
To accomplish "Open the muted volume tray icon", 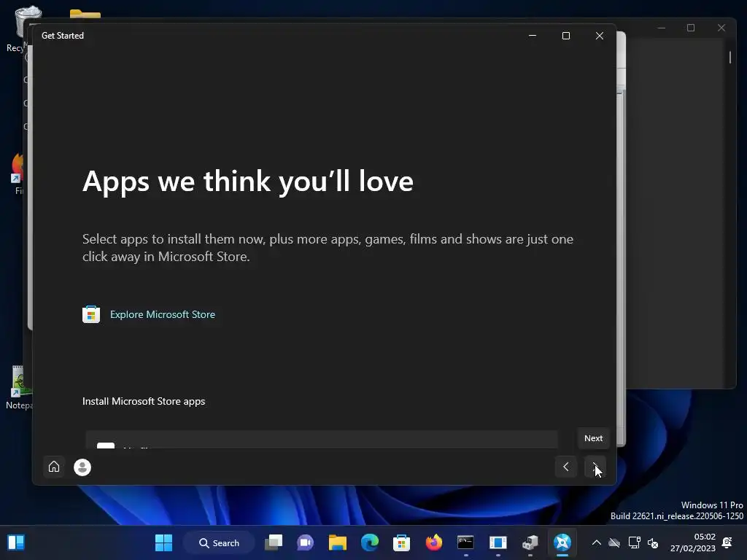I will click(653, 542).
